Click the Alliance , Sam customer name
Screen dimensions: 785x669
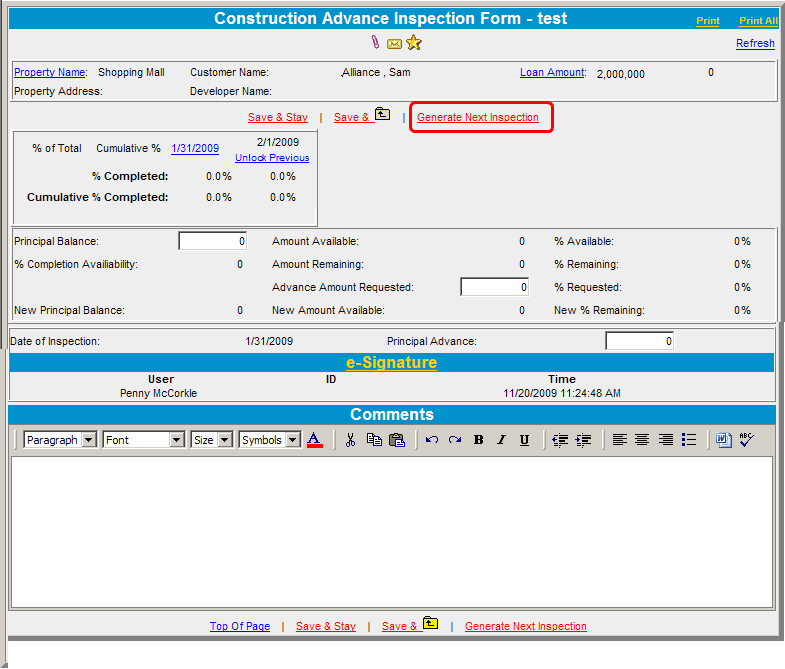coord(376,72)
